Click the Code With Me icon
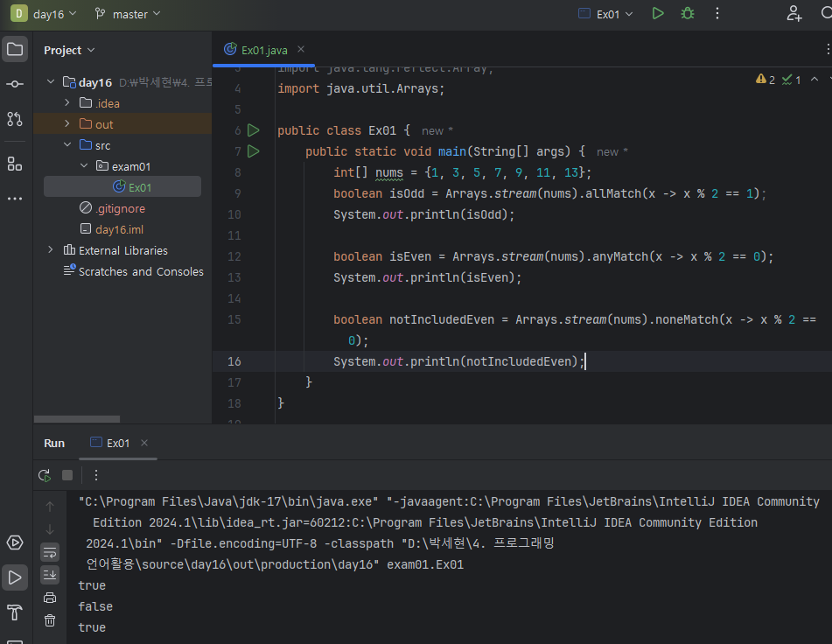832x644 pixels. point(794,13)
